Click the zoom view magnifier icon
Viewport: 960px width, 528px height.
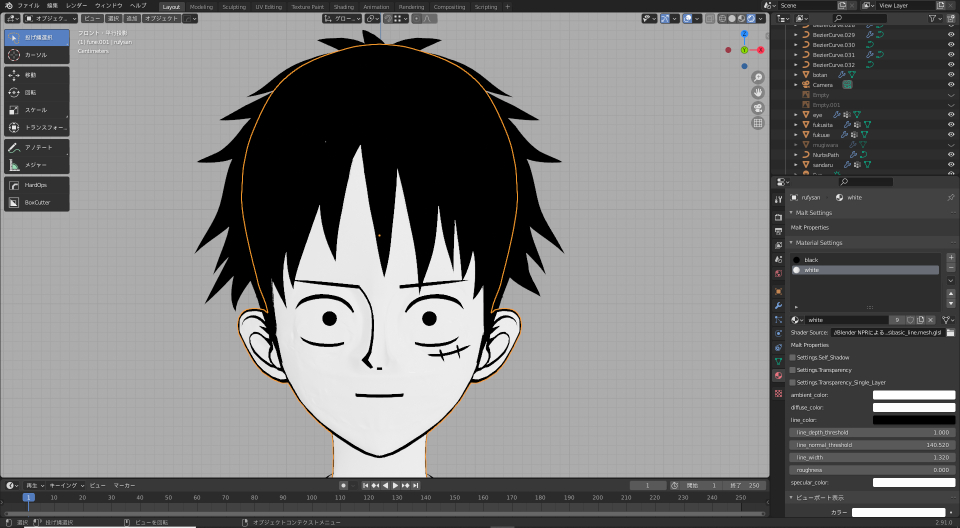758,77
